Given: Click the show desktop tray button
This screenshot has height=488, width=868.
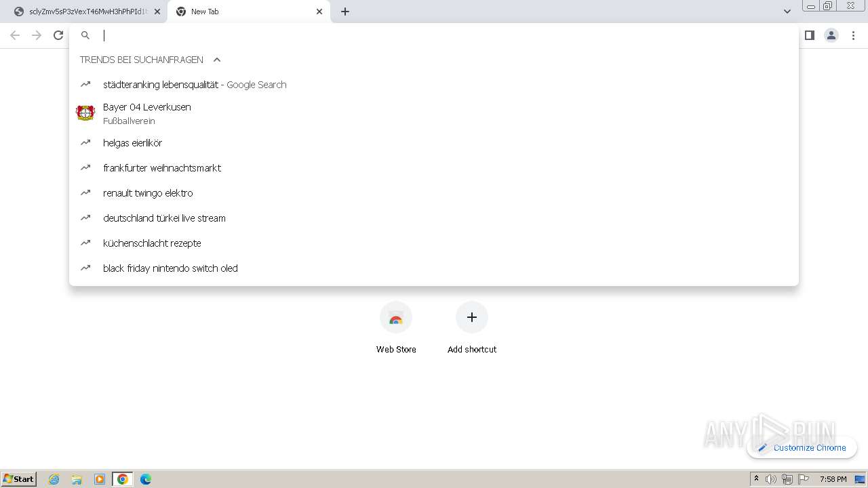Looking at the screenshot, I should pos(861,479).
